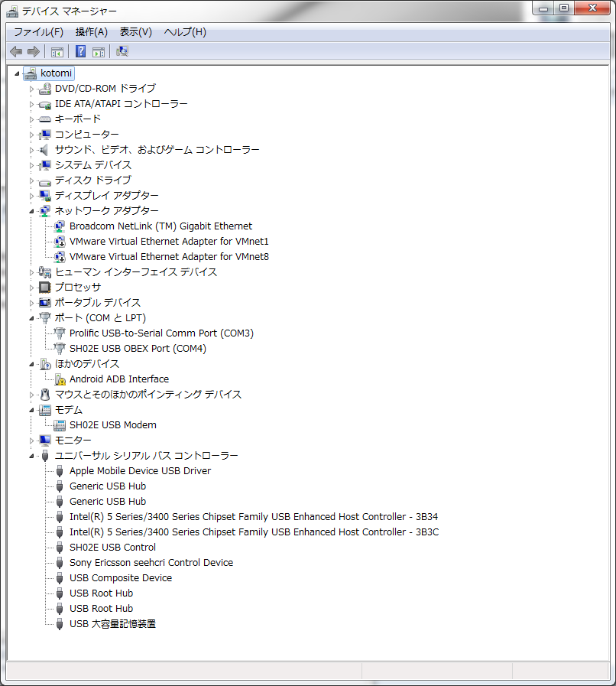616x686 pixels.
Task: Click the Forward arrow toolbar icon
Action: 33,51
